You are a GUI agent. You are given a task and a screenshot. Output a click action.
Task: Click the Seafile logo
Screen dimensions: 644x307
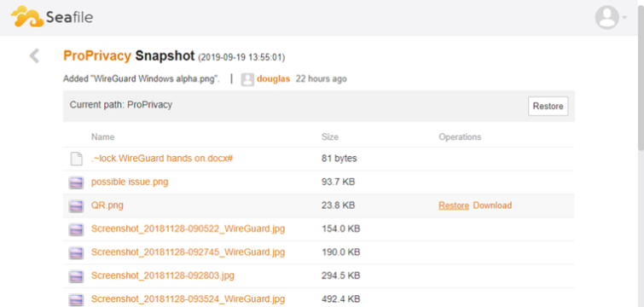tap(52, 17)
